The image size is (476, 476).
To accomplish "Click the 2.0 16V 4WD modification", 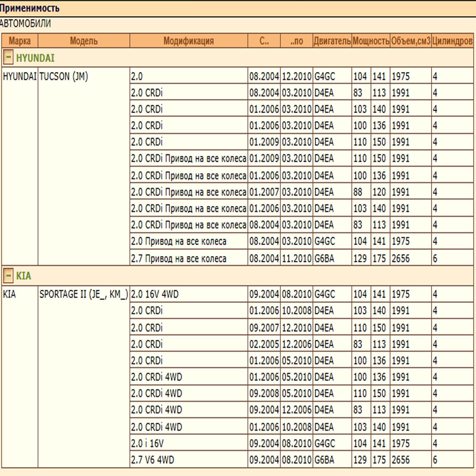I will click(x=155, y=294).
